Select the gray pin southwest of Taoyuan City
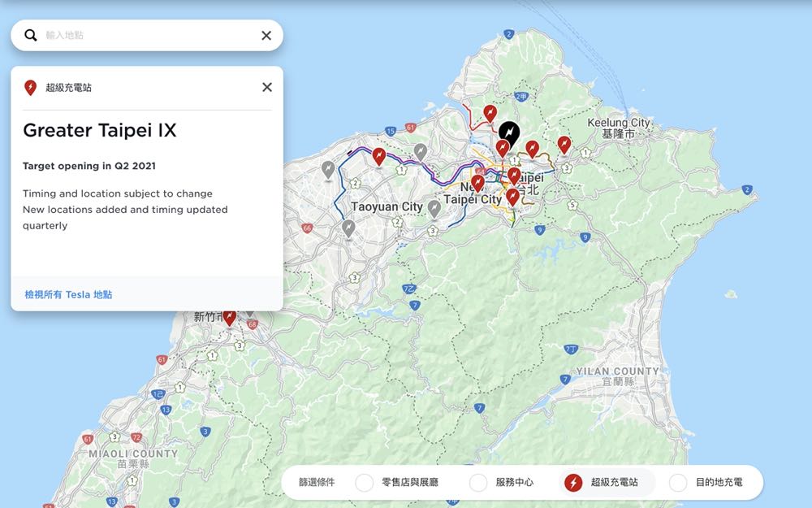812x508 pixels. [348, 228]
